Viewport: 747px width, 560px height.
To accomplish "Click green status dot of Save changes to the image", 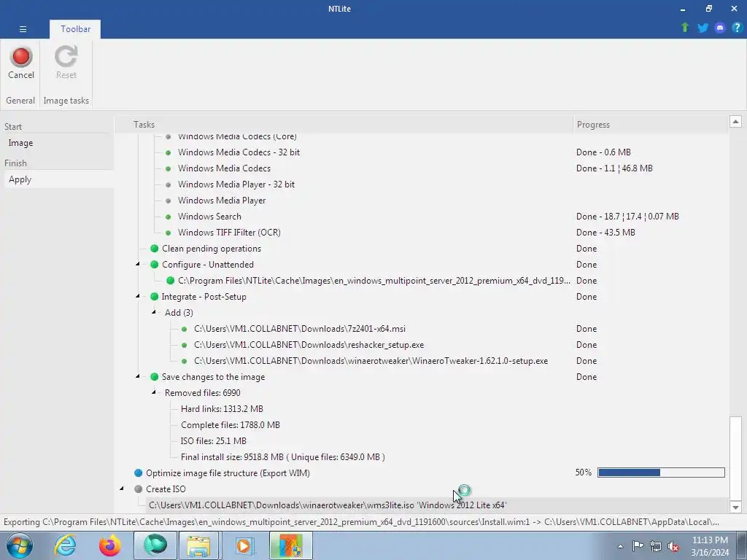I will tap(154, 377).
